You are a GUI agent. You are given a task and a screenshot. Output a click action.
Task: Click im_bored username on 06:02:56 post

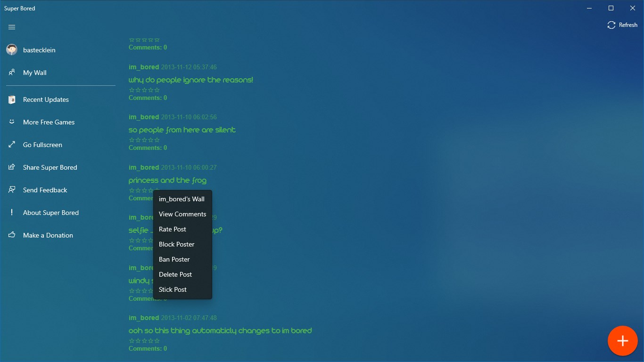pos(144,117)
